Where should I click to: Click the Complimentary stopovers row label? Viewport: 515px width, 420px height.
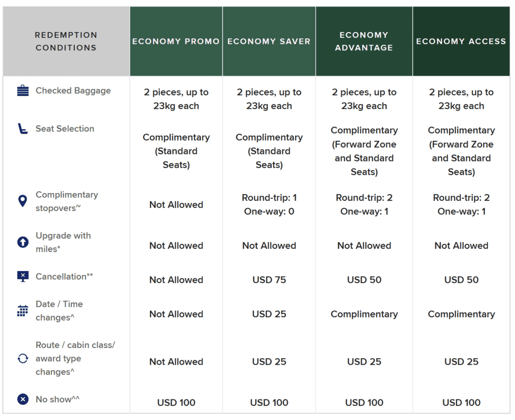pos(67,201)
